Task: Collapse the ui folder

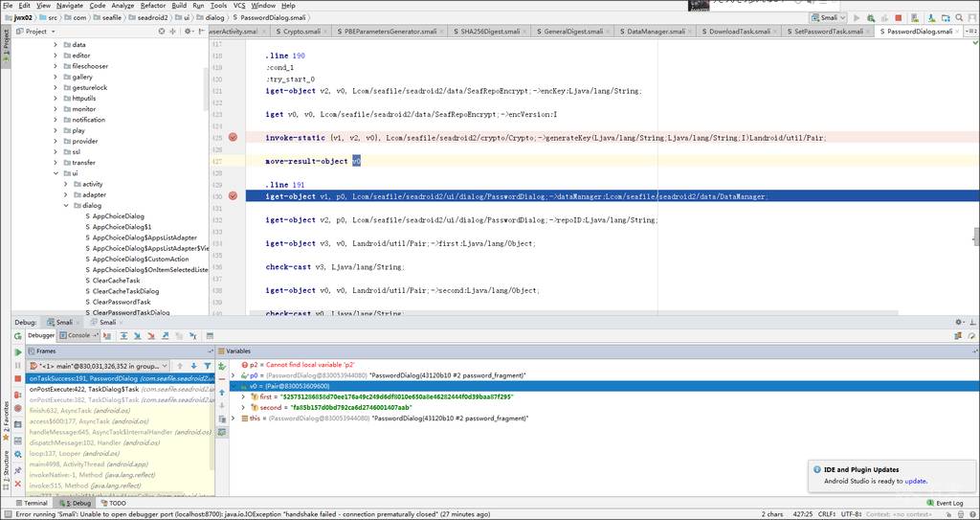Action: point(55,173)
